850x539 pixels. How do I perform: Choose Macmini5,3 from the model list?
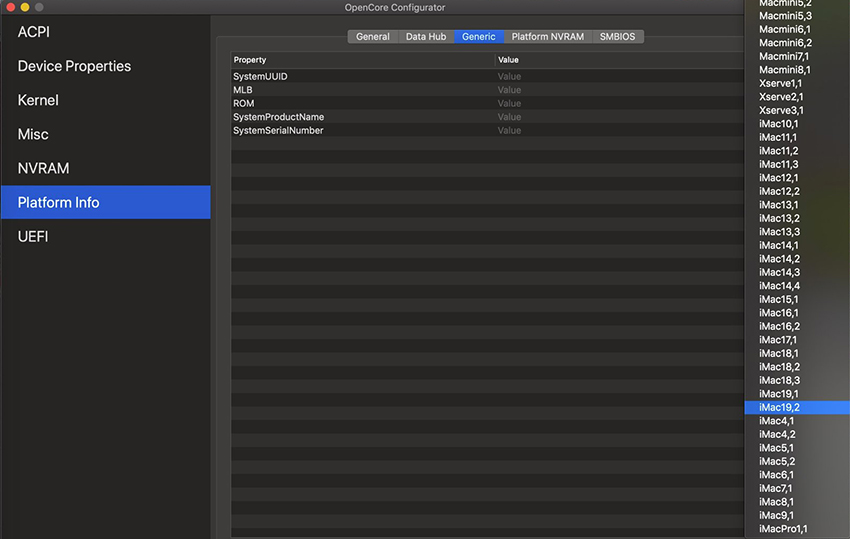click(x=797, y=16)
